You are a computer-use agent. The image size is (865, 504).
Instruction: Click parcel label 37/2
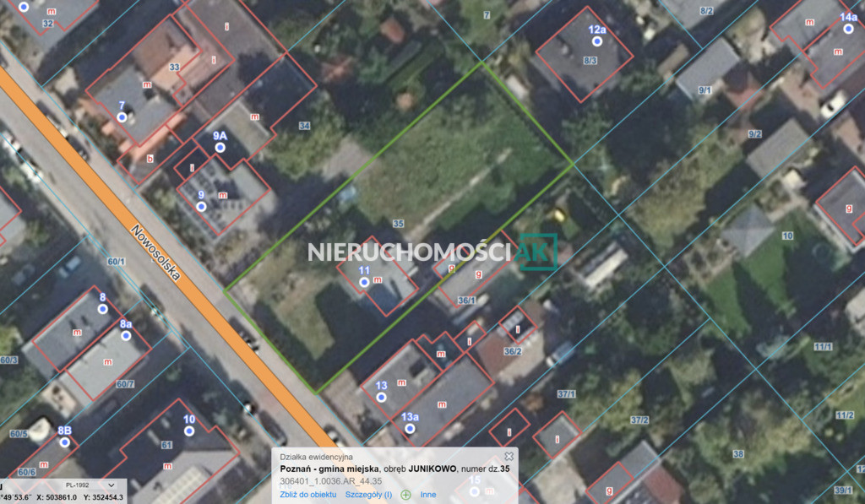pyautogui.click(x=639, y=420)
